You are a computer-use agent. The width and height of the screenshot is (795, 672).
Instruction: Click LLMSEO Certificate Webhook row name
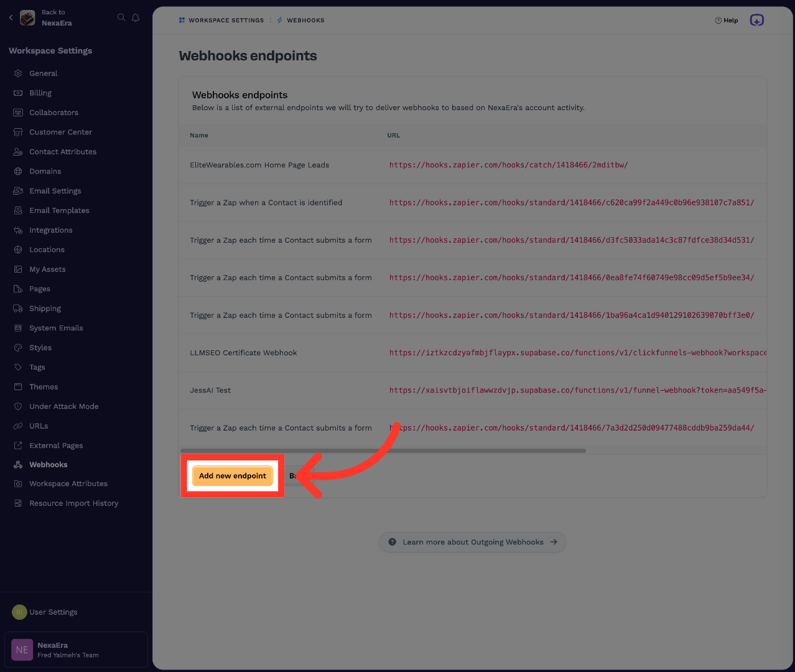(x=243, y=353)
